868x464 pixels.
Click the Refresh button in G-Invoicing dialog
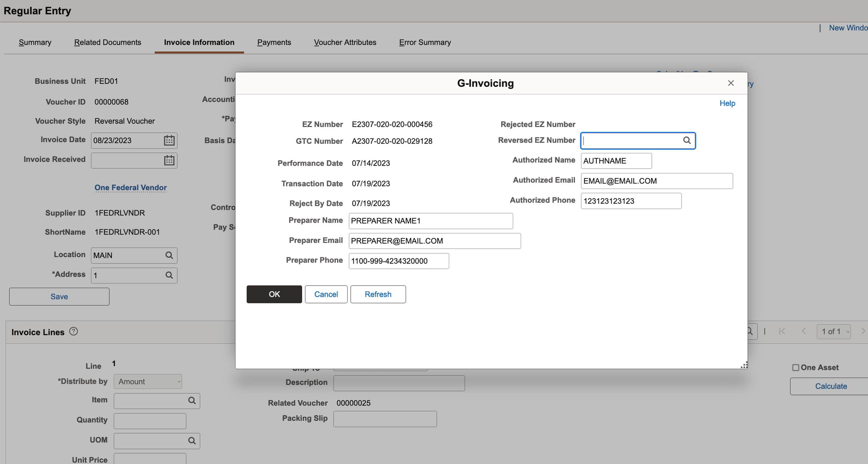click(378, 294)
